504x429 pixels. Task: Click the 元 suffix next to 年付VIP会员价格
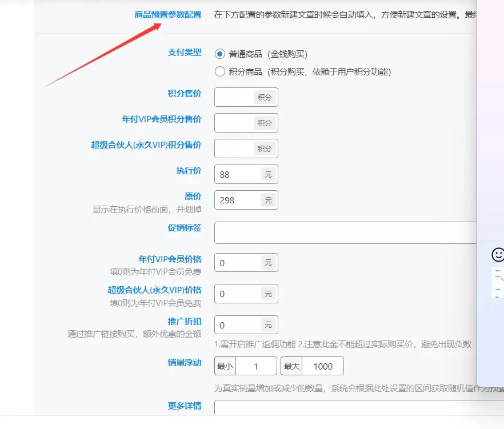click(x=268, y=263)
